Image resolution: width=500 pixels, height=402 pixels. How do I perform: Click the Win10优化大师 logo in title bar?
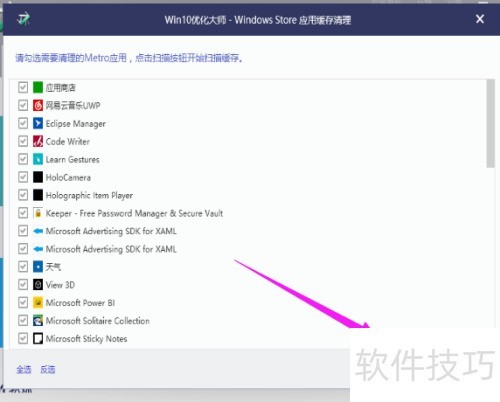[24, 19]
